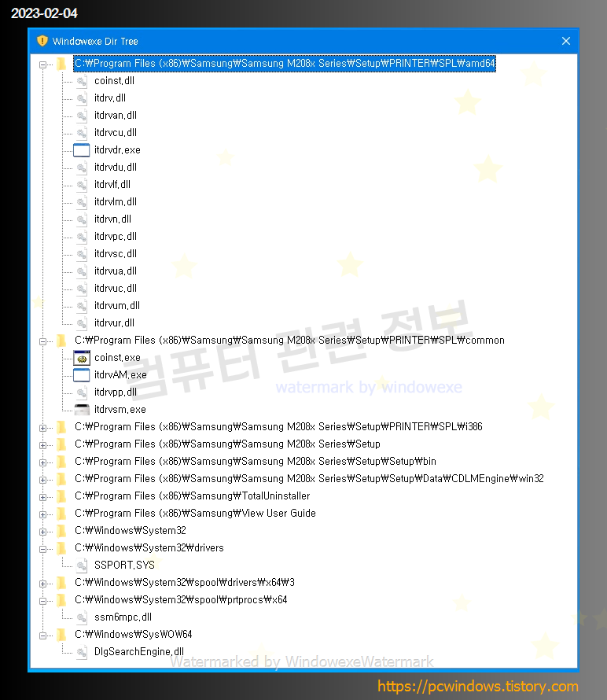Viewport: 607px width, 700px height.
Task: Collapse the SPL\common folder node
Action: click(x=42, y=341)
